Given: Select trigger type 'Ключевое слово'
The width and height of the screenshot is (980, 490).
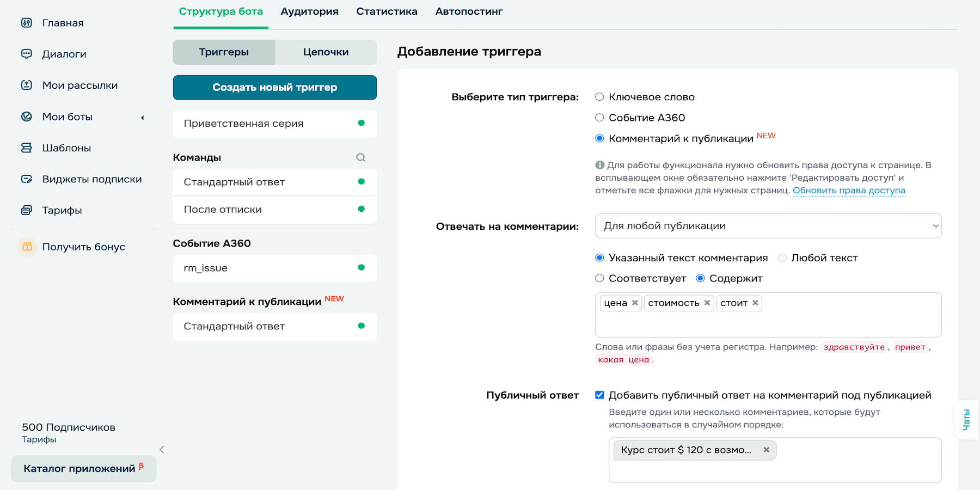Looking at the screenshot, I should [x=599, y=96].
